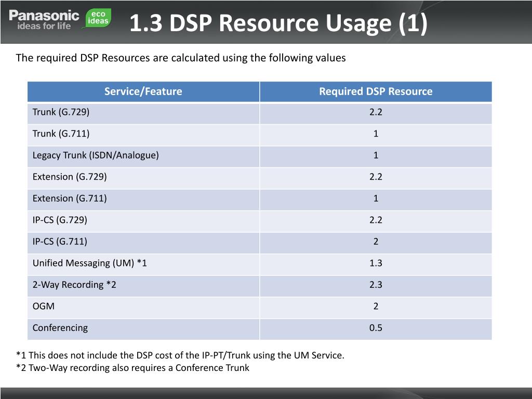The width and height of the screenshot is (532, 399).
Task: Select the 'Unified Messaging (UM) *1' cell
Action: [x=143, y=264]
